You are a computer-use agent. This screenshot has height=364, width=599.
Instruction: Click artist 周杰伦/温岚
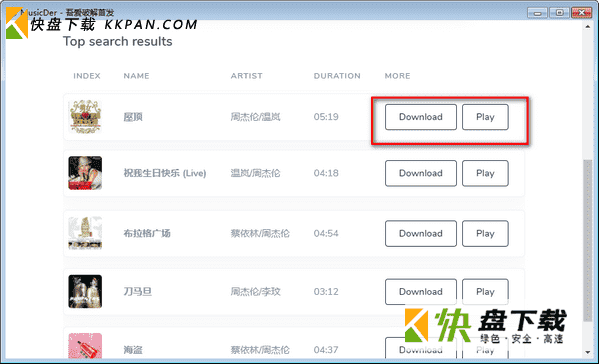click(255, 117)
